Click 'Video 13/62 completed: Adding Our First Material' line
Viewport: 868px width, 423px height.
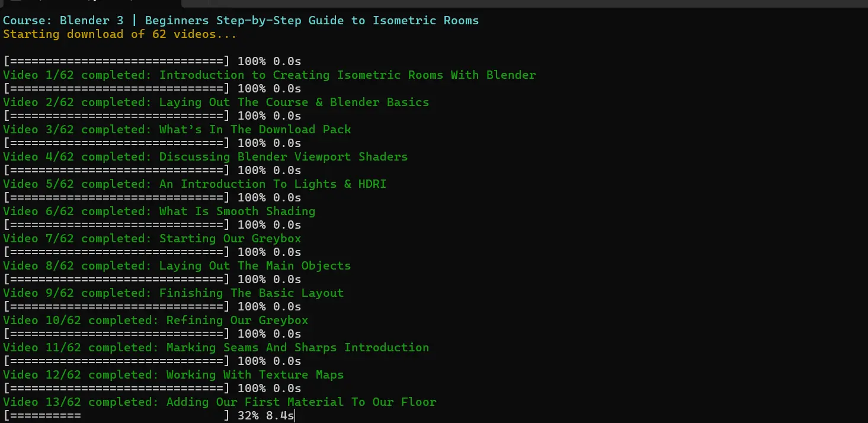pyautogui.click(x=219, y=402)
